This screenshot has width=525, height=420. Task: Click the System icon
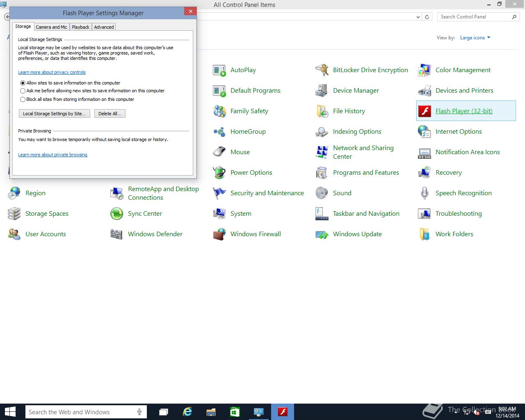tap(219, 214)
